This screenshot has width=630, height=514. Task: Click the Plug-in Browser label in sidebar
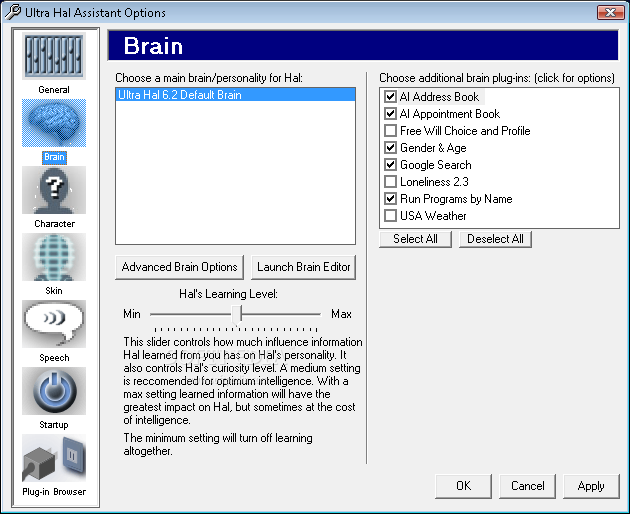click(54, 492)
